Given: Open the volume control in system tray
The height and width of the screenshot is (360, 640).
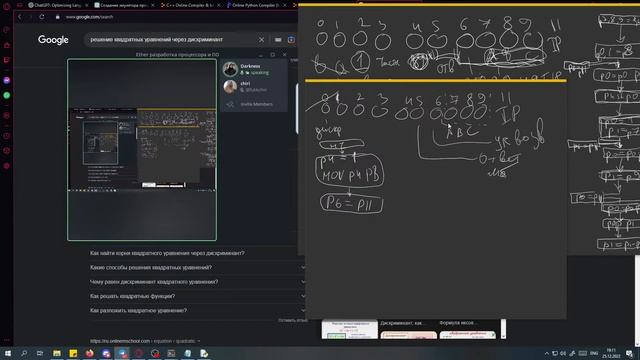Looking at the screenshot, I should (x=563, y=353).
